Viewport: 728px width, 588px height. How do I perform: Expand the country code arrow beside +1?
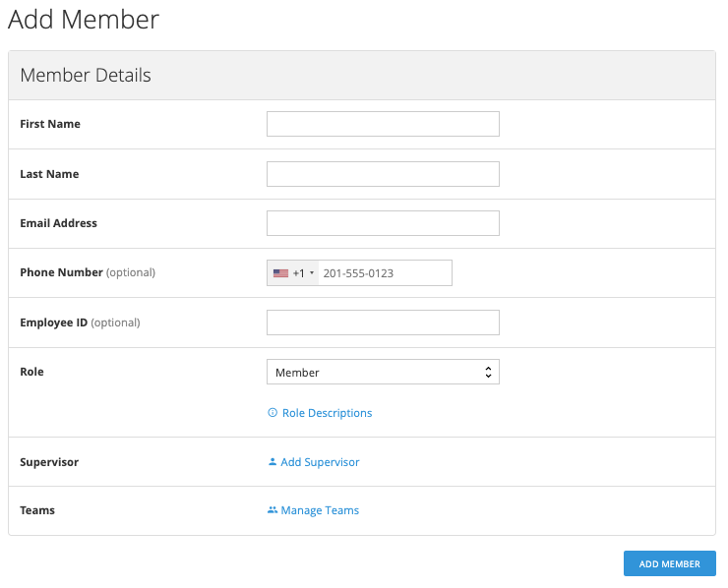pyautogui.click(x=312, y=273)
